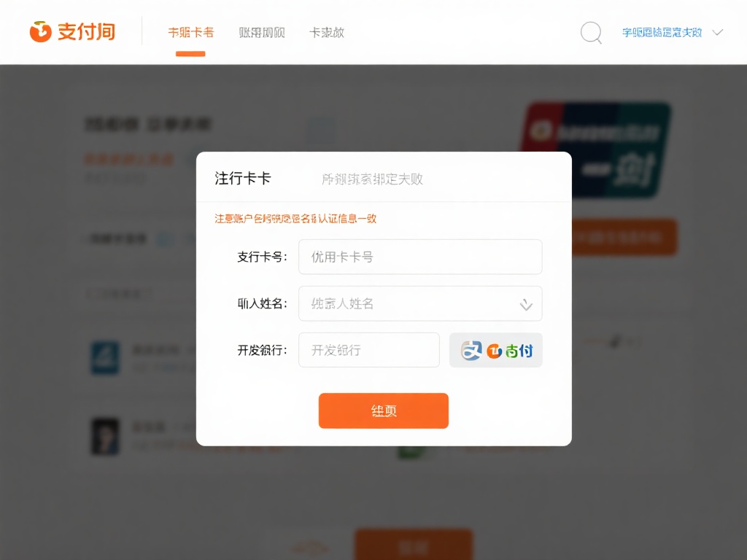Open the blue user account name menu
This screenshot has width=747, height=560.
coord(662,33)
